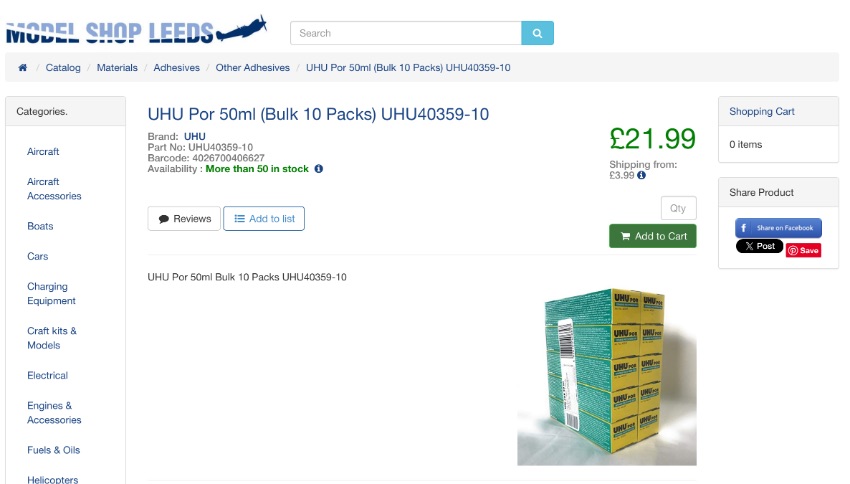Post product on X
Image resolution: width=850 pixels, height=484 pixels.
tap(759, 246)
